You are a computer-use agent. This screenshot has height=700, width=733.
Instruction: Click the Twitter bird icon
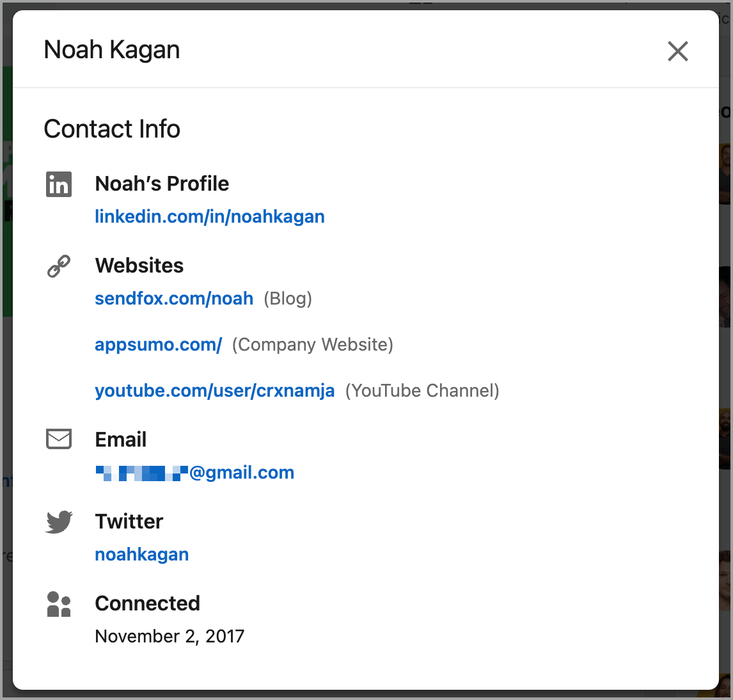pos(59,522)
